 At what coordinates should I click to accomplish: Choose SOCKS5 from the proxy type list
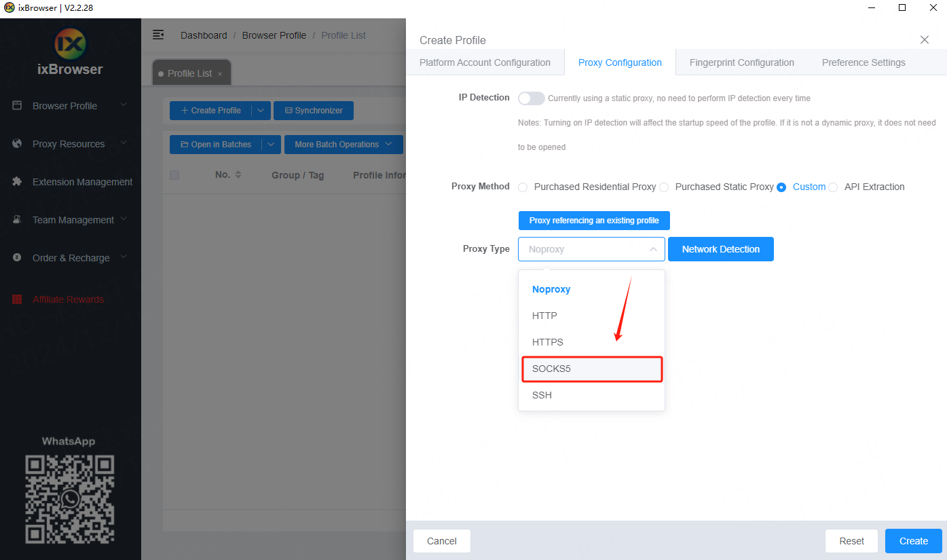(x=591, y=369)
